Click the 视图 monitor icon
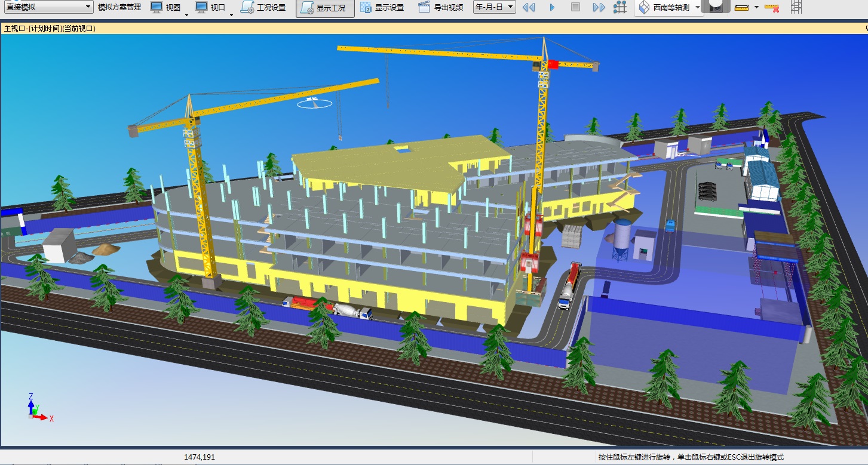 (157, 7)
